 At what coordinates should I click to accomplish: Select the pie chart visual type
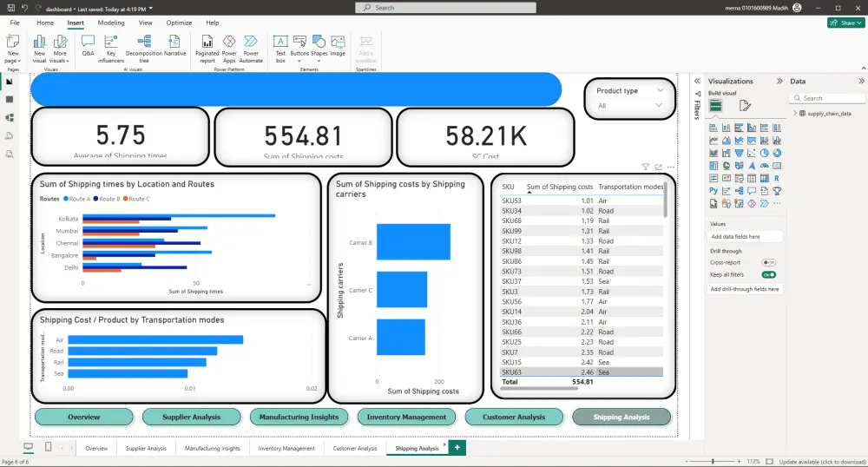click(764, 153)
